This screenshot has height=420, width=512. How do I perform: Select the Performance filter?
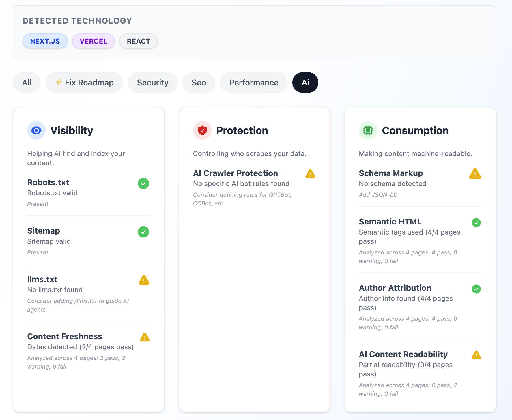[254, 82]
